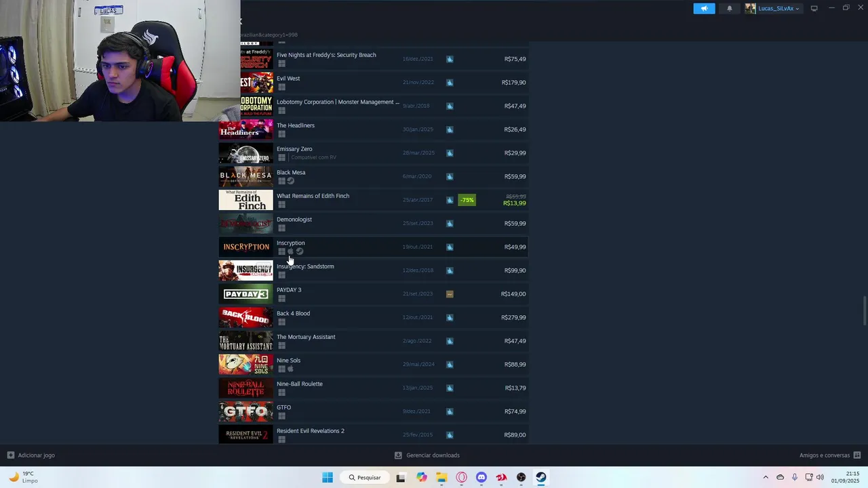This screenshot has height=488, width=868.
Task: Click Evil West price R$179,90
Action: pyautogui.click(x=513, y=83)
